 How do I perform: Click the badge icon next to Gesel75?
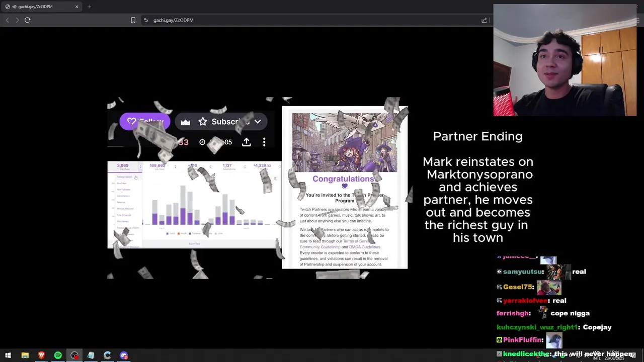pyautogui.click(x=499, y=287)
